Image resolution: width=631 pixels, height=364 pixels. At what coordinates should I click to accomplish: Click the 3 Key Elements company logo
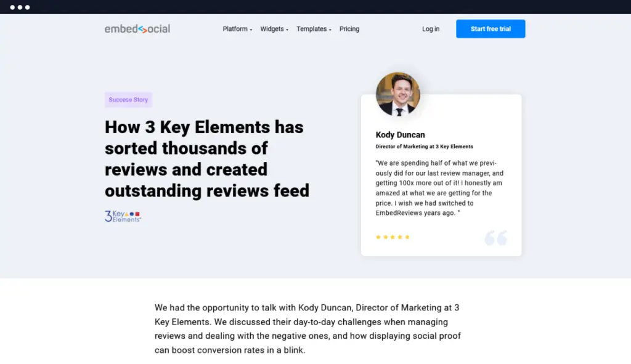tap(122, 216)
